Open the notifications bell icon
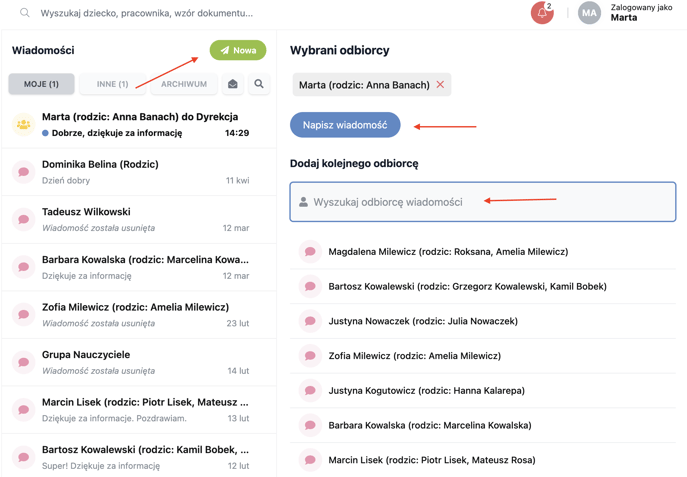The height and width of the screenshot is (477, 687). [x=542, y=13]
